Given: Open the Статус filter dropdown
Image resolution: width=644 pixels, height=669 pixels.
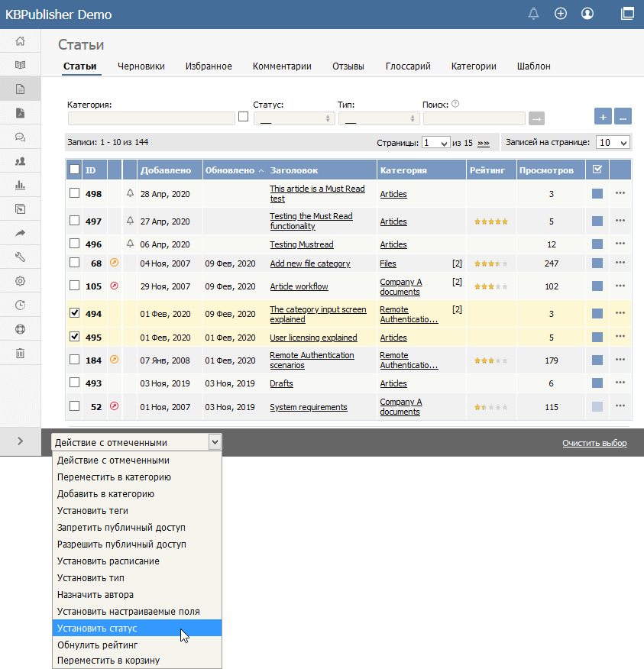Looking at the screenshot, I should click(x=294, y=118).
